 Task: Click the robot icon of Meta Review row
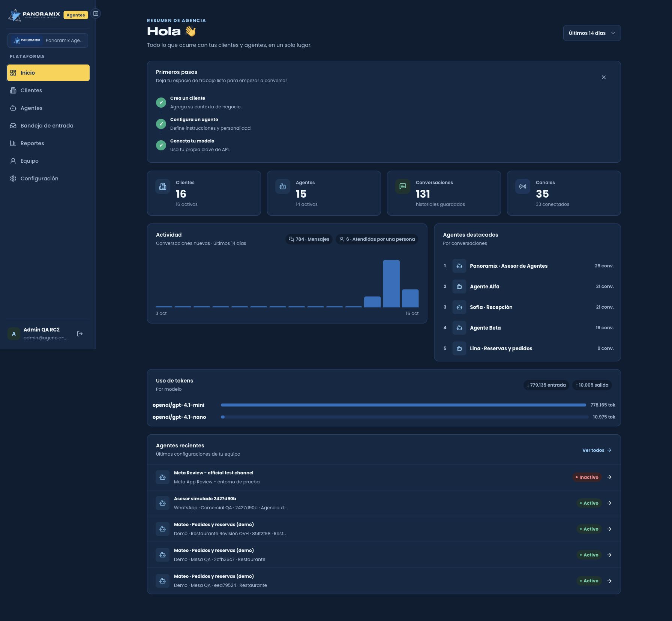pyautogui.click(x=162, y=477)
